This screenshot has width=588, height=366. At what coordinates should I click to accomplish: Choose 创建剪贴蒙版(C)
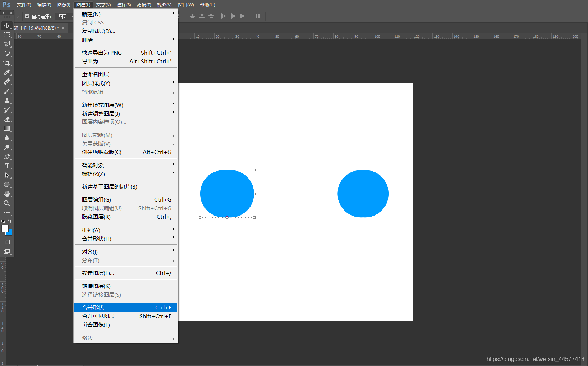click(126, 152)
